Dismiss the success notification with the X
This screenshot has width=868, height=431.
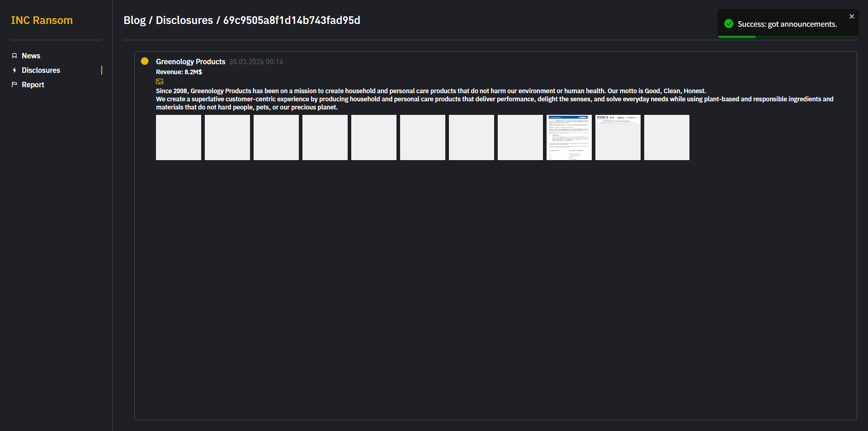click(851, 17)
